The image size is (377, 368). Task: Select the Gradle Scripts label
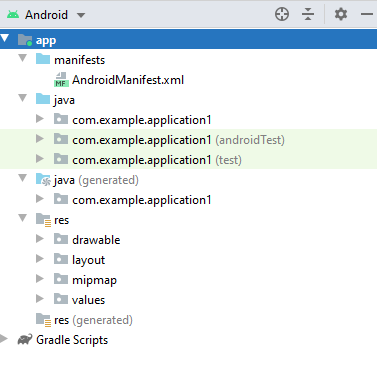(x=72, y=340)
